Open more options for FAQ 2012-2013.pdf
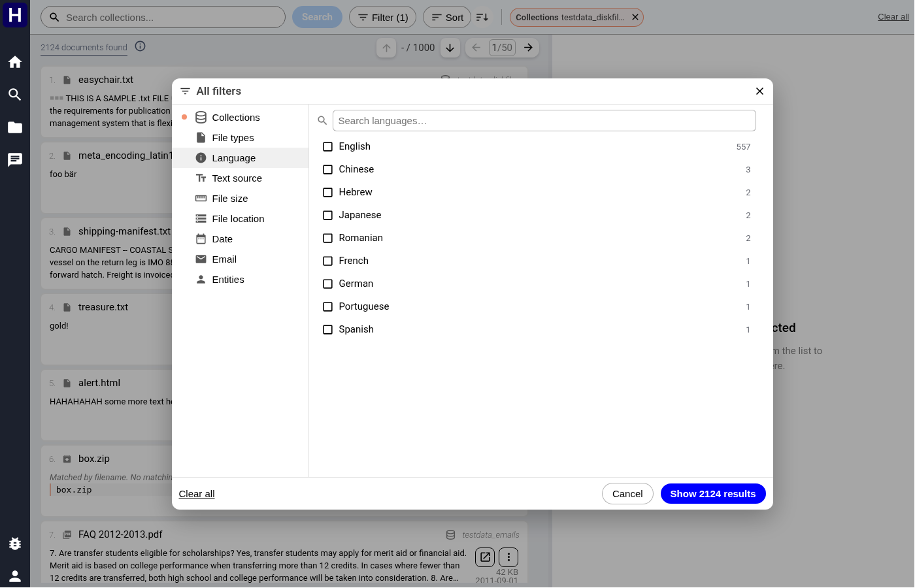 (508, 557)
